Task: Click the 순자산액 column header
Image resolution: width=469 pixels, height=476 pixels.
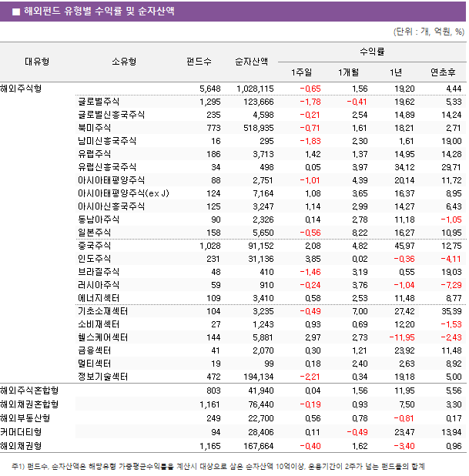Action: (251, 62)
